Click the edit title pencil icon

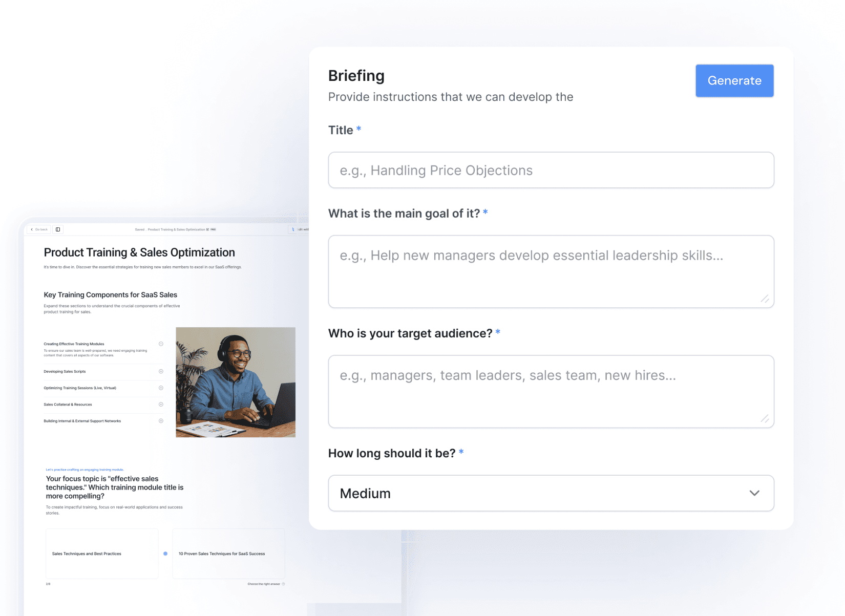click(x=207, y=229)
